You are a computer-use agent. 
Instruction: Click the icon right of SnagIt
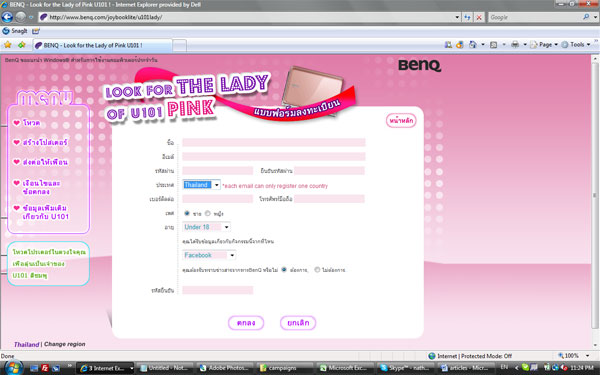[36, 31]
